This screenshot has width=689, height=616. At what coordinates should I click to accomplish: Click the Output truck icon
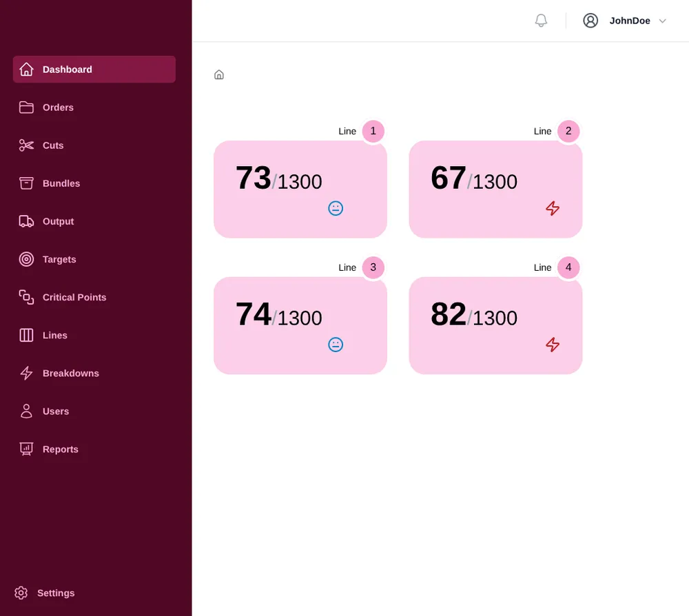(x=25, y=220)
